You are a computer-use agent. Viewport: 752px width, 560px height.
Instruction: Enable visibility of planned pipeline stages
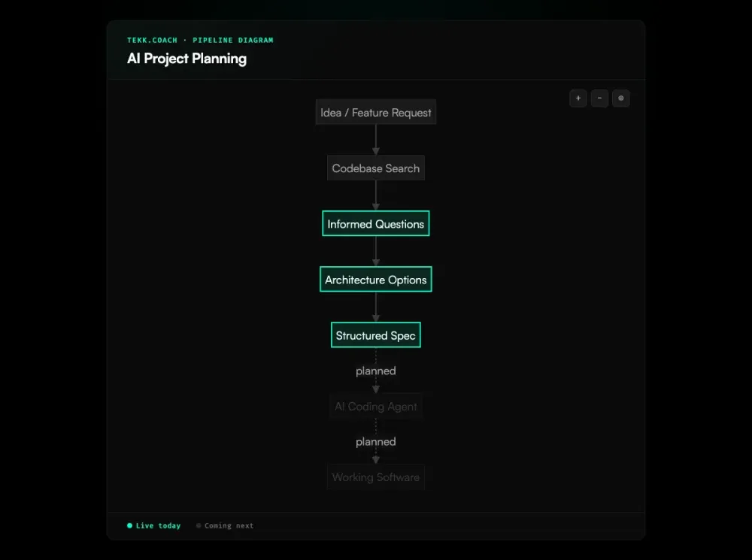click(224, 525)
